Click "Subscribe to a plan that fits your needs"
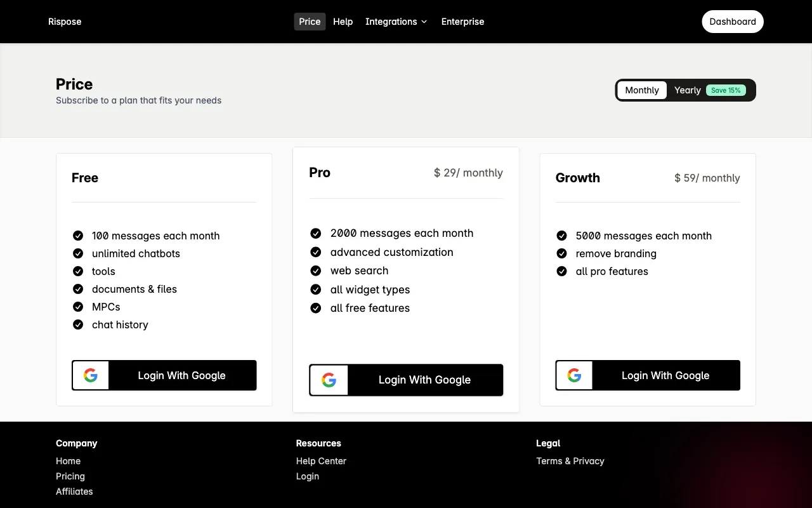Screen dimensions: 812x508 139,100
